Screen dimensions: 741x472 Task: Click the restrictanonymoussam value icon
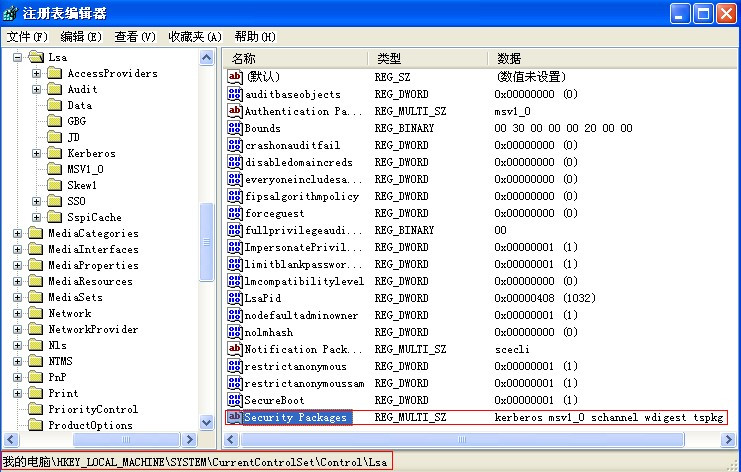[235, 383]
